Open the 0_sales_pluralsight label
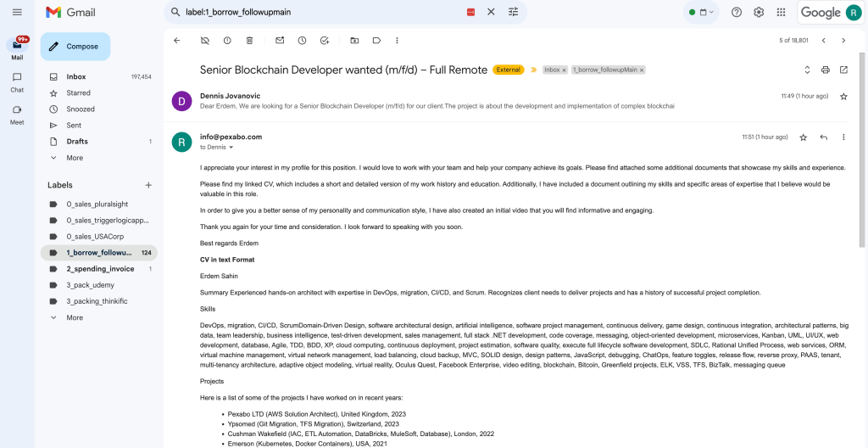This screenshot has width=868, height=448. coord(98,204)
